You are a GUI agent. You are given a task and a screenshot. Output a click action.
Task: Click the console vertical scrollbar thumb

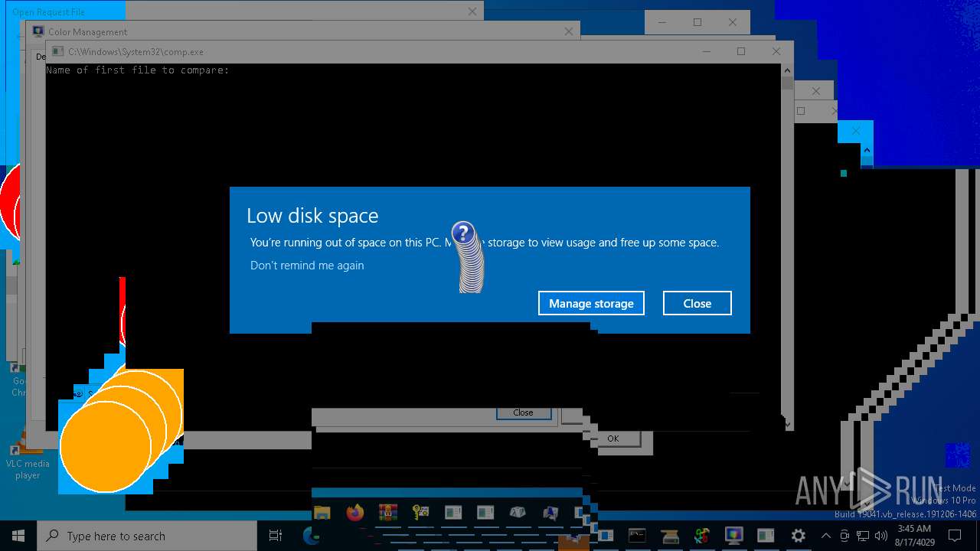(787, 83)
